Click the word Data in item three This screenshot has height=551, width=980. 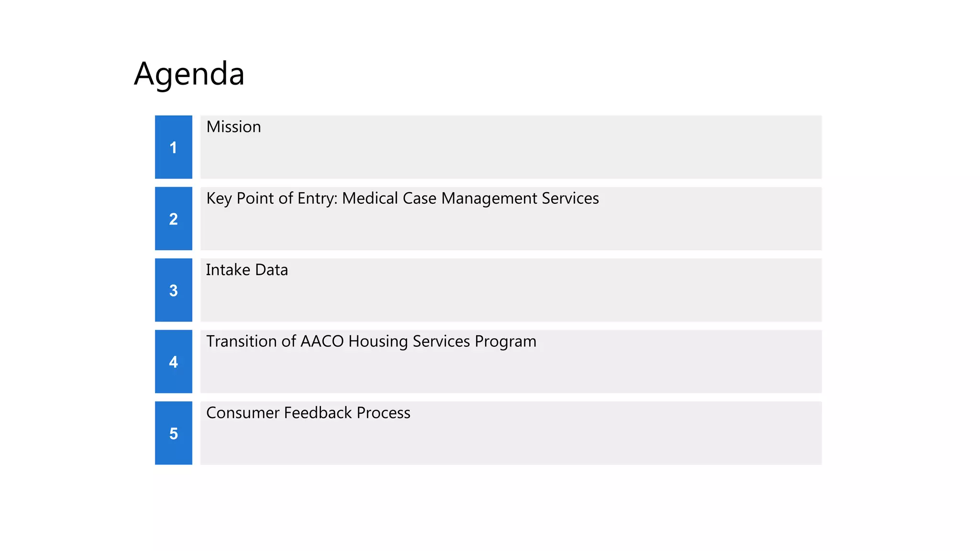271,270
